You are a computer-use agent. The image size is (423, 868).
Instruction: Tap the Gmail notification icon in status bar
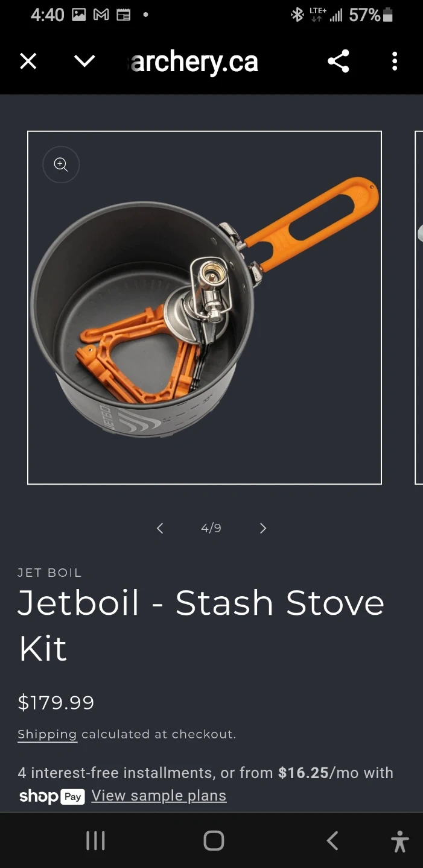click(101, 15)
